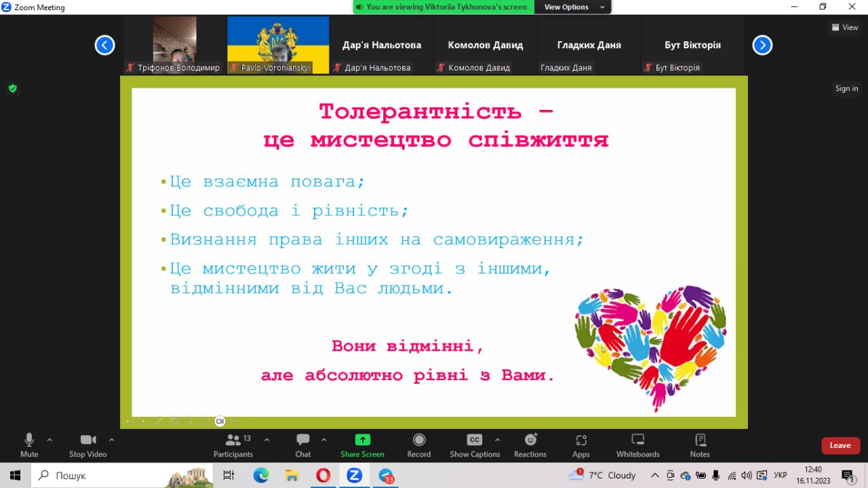
Task: Open the Opera browser from the taskbar
Action: pos(323,476)
